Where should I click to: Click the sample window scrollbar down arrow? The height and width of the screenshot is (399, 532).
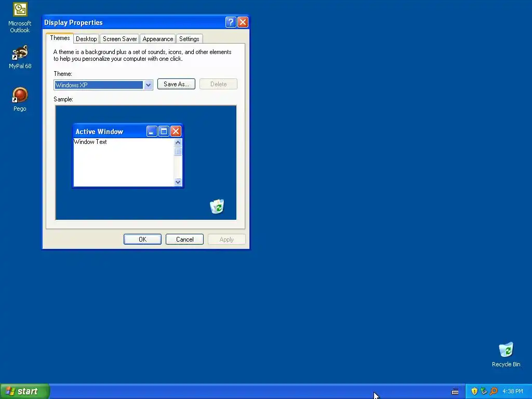click(178, 182)
